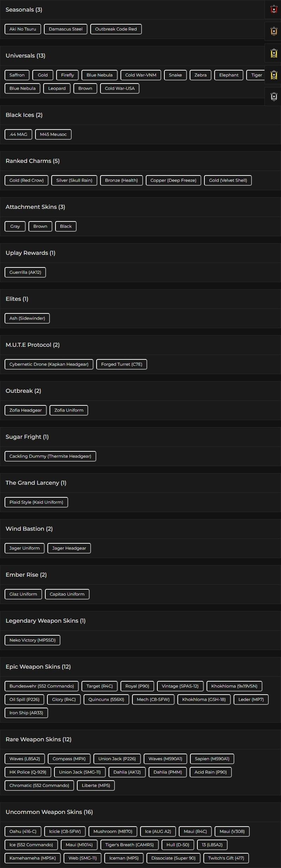The width and height of the screenshot is (281, 868).
Task: Select Neko Victory (MP5SD) legendary skin
Action: [x=32, y=640]
